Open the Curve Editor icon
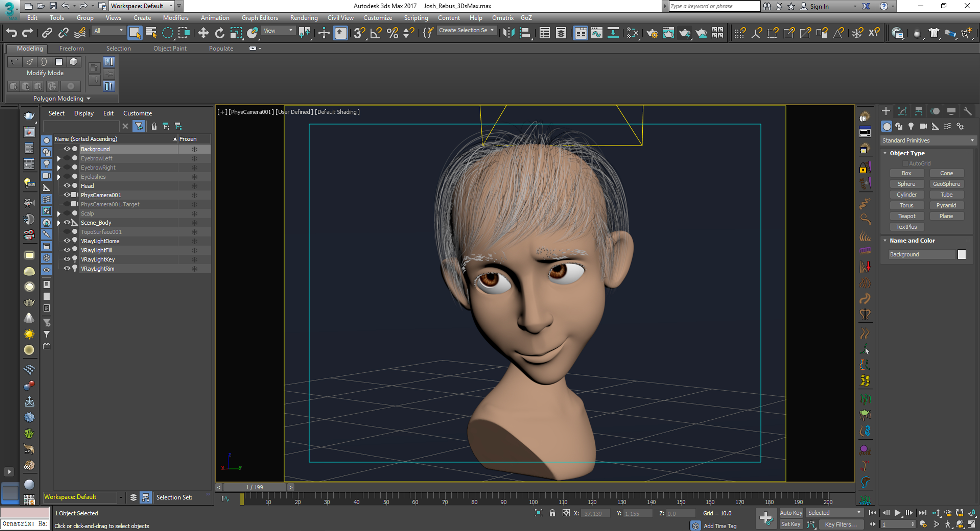 (x=597, y=33)
